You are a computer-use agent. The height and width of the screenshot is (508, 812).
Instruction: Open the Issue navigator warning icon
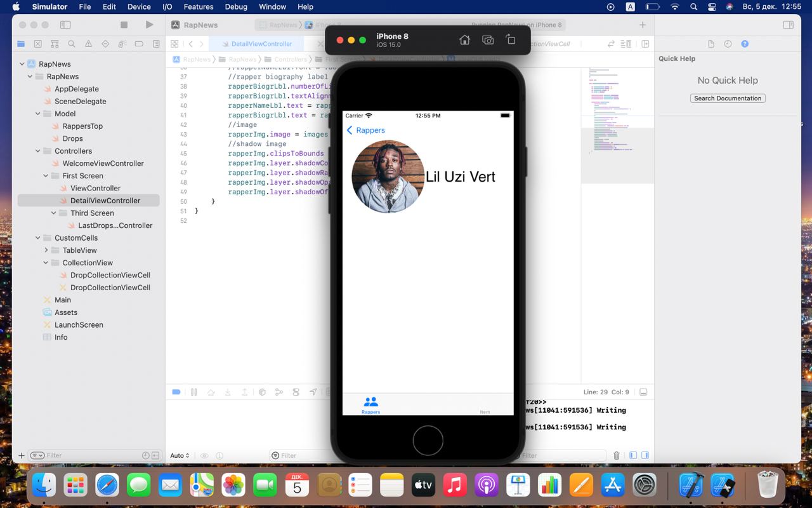click(x=89, y=44)
